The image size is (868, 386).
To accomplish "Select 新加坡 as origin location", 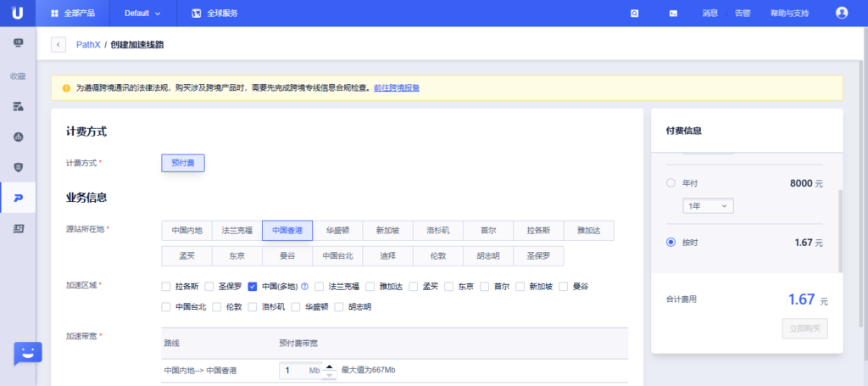I will click(387, 231).
